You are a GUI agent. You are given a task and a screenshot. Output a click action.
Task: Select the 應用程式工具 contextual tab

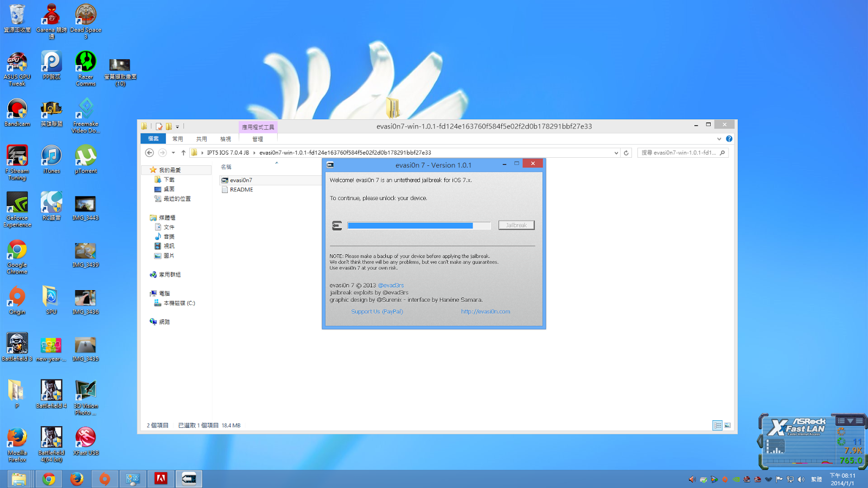pyautogui.click(x=258, y=127)
